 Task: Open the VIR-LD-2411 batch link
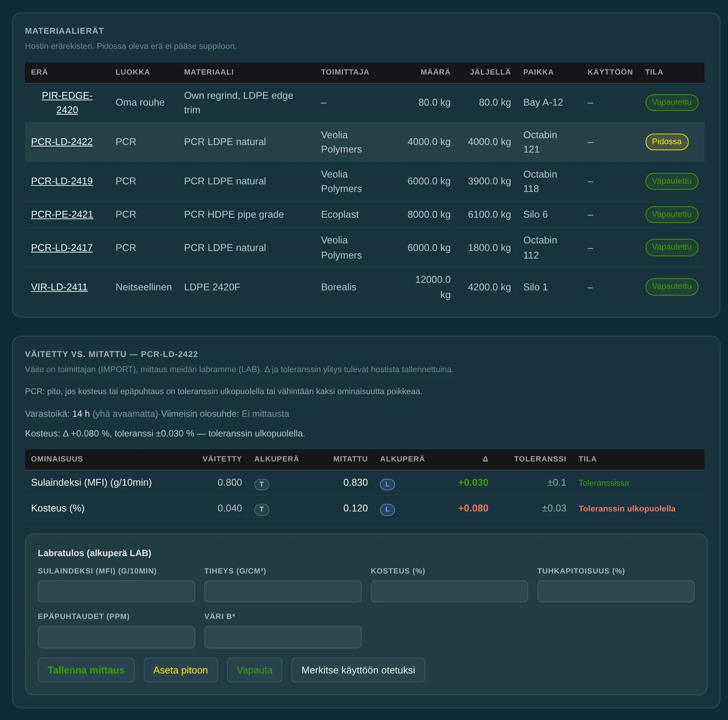tap(59, 287)
